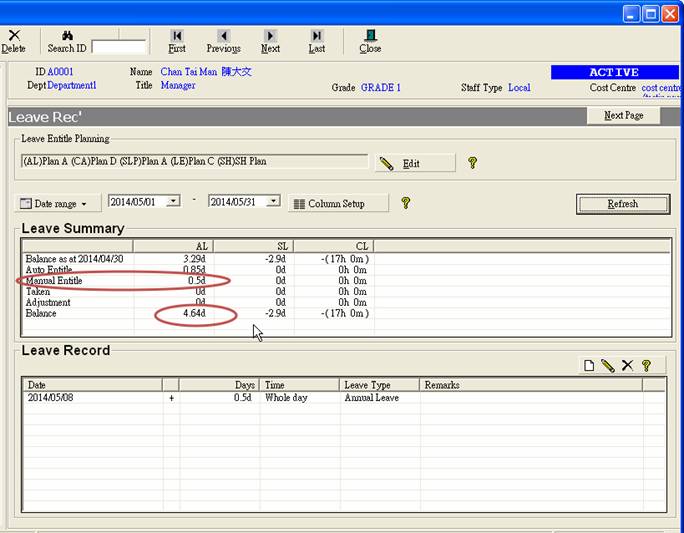Viewport: 684px width, 533px height.
Task: Select the AL column header
Action: point(173,246)
